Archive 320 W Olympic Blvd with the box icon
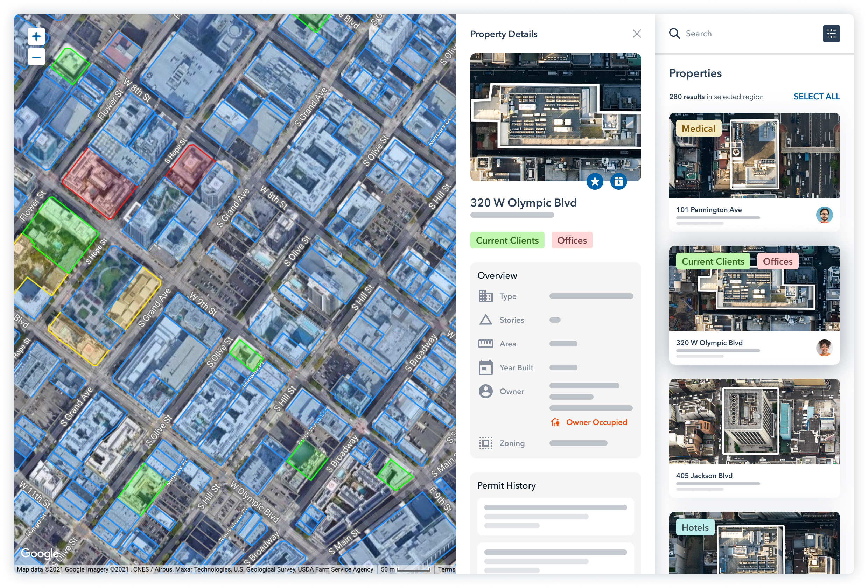 click(618, 181)
